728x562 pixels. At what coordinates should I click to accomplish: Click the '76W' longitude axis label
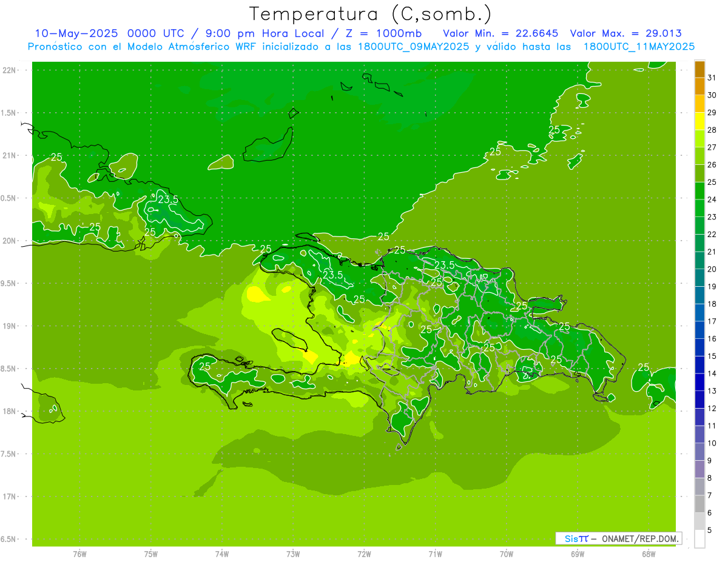79,554
